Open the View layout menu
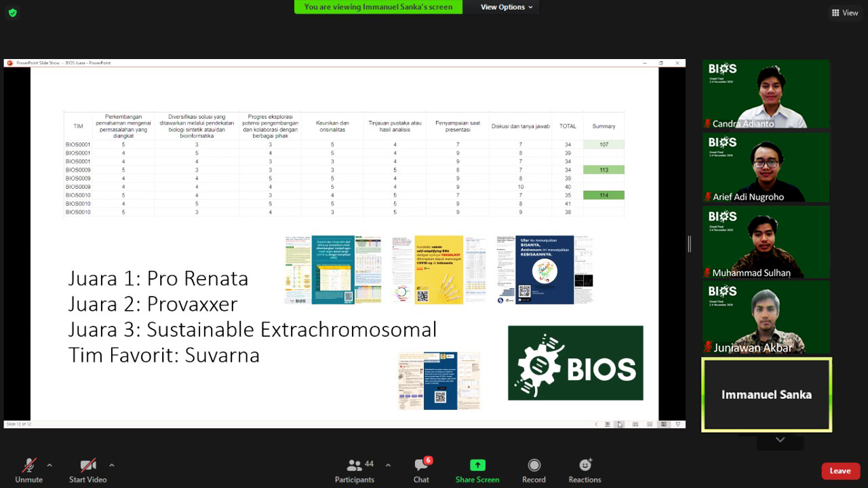 click(845, 13)
